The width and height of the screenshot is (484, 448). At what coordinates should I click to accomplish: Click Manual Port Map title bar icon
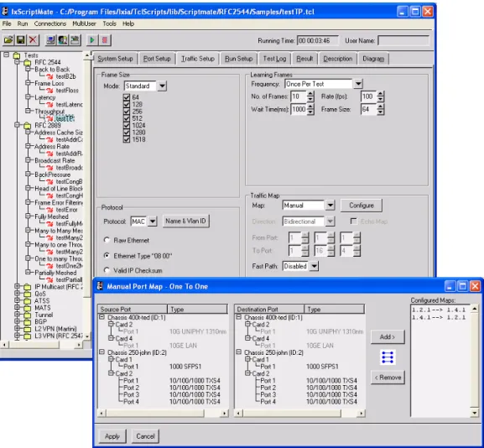tap(100, 286)
